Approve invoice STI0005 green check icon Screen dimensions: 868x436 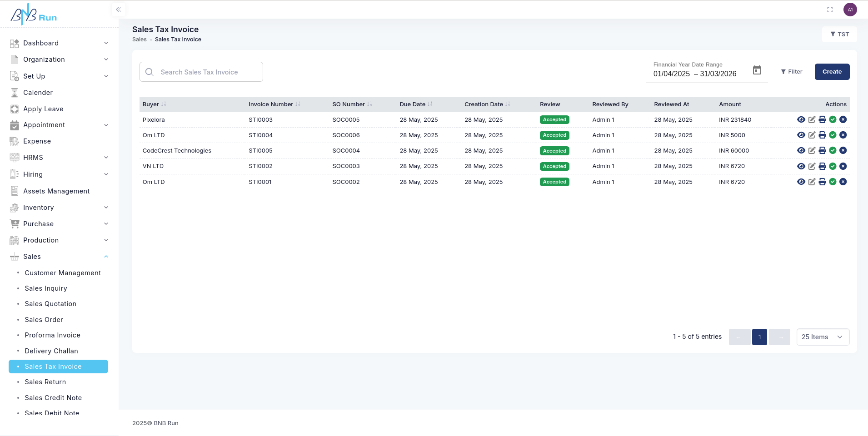tap(833, 150)
